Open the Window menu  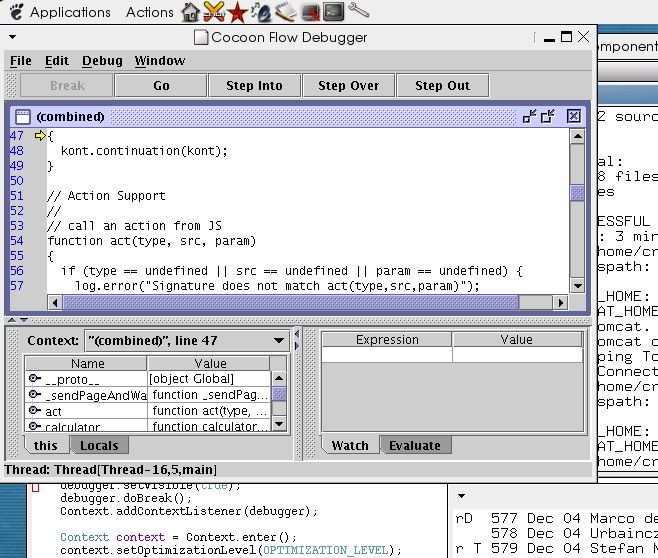tap(160, 61)
